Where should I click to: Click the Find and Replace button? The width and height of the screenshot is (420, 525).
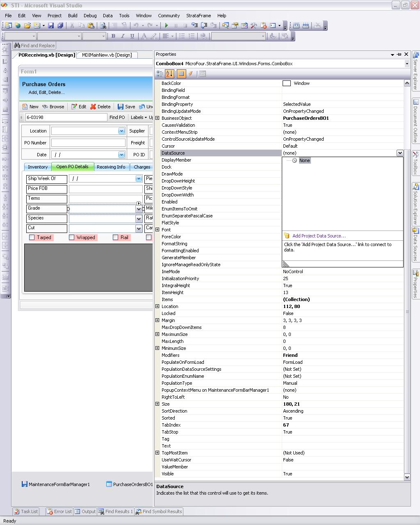click(x=34, y=46)
